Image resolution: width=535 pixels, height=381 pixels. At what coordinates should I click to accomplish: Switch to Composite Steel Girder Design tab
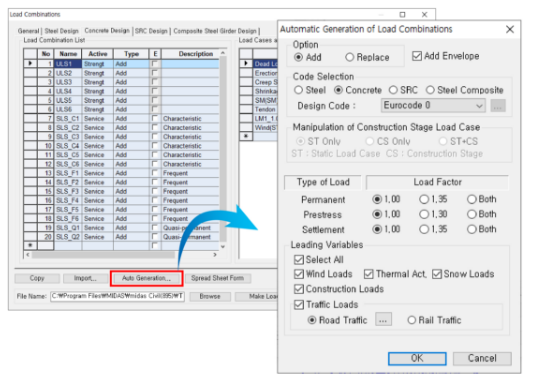pyautogui.click(x=215, y=31)
